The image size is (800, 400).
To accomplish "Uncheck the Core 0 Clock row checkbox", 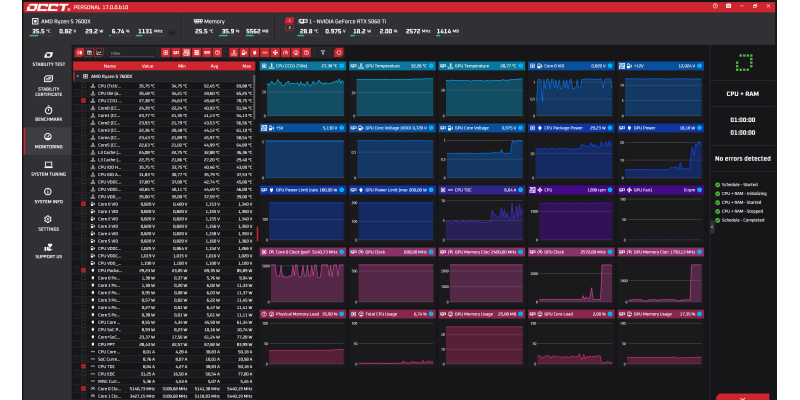I will coord(83,388).
